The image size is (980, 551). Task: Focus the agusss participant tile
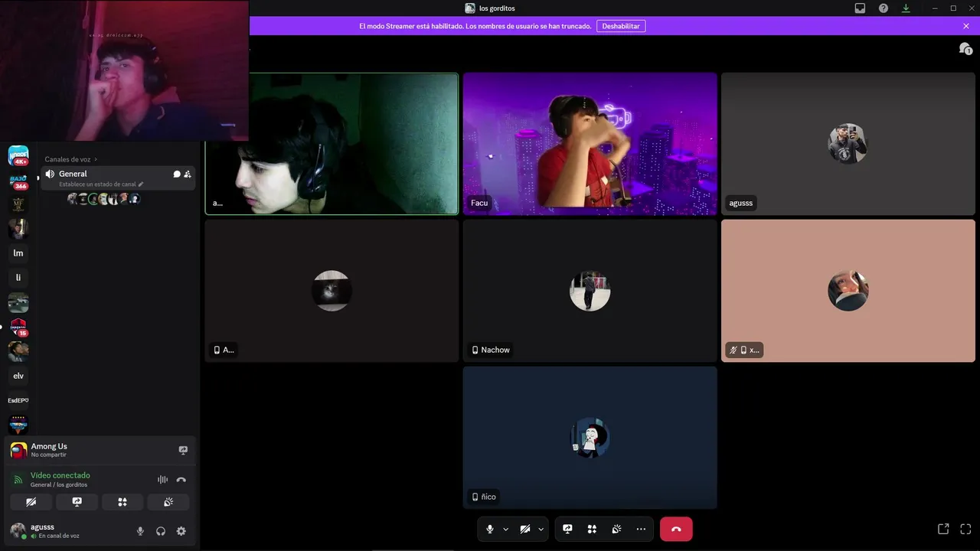(848, 144)
